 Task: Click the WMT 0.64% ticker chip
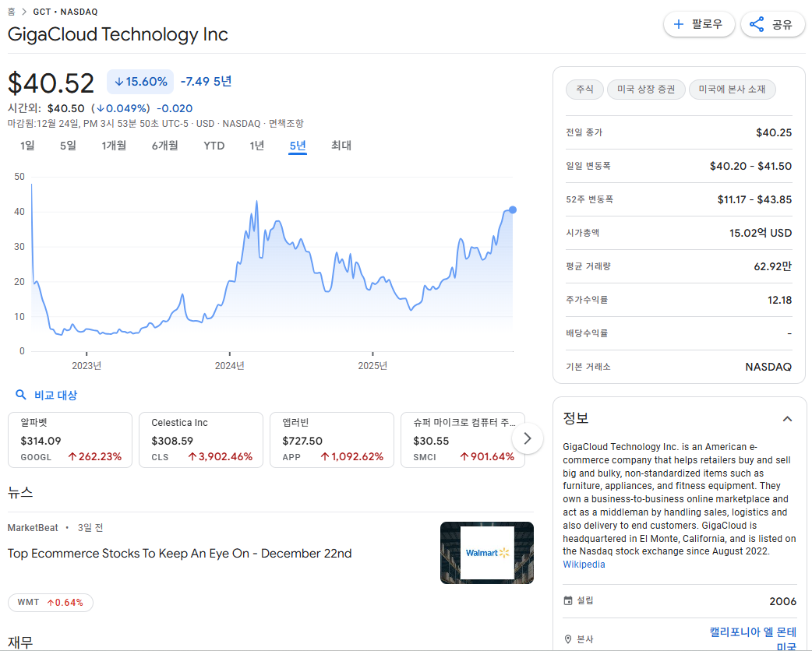(50, 603)
